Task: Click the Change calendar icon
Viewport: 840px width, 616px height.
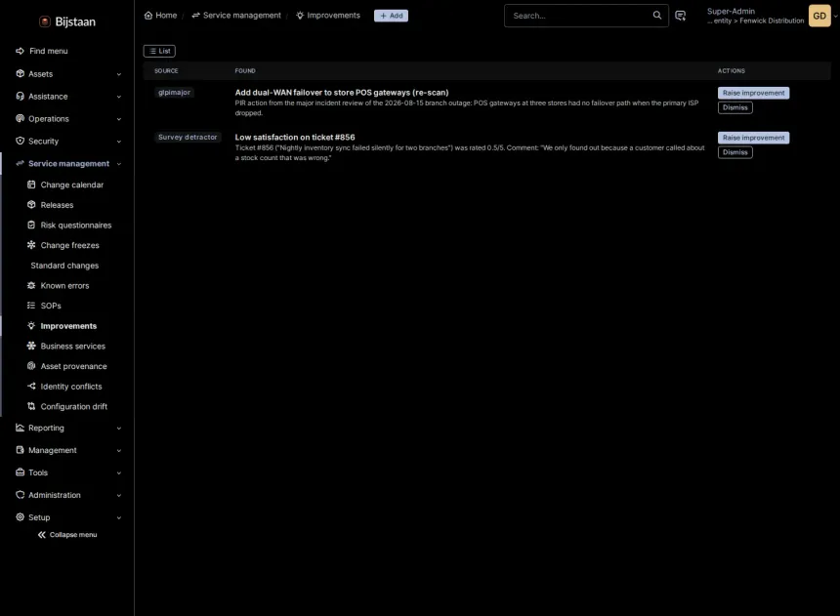Action: point(31,185)
